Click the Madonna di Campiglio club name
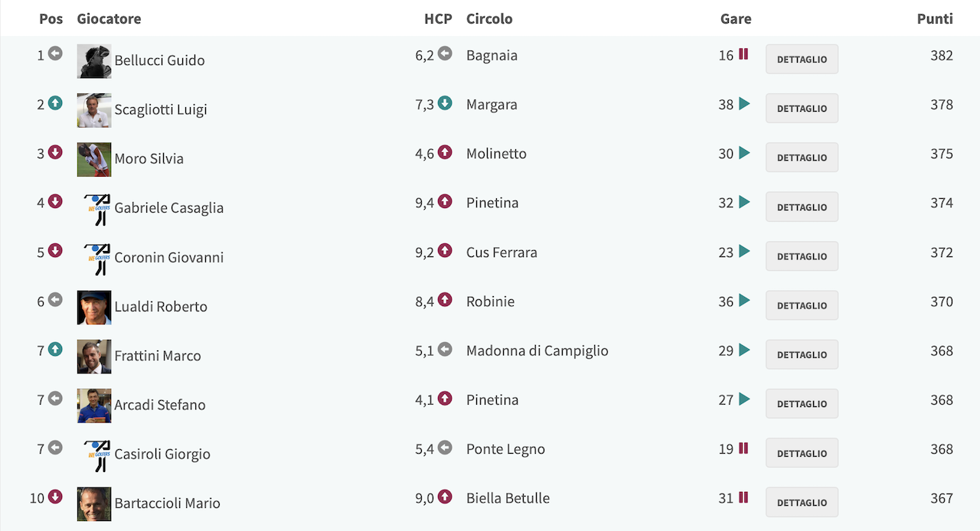 click(x=537, y=350)
